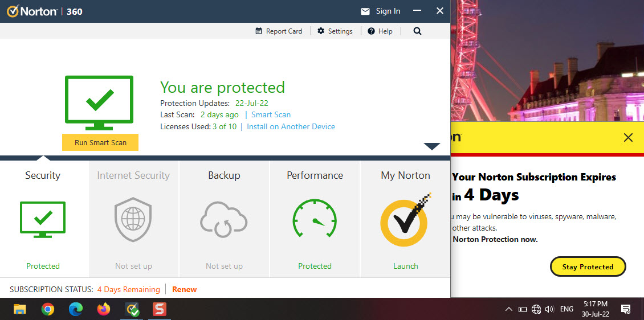Screen dimensions: 644x320
Task: Click the taskbar clock and date
Action: (595, 309)
